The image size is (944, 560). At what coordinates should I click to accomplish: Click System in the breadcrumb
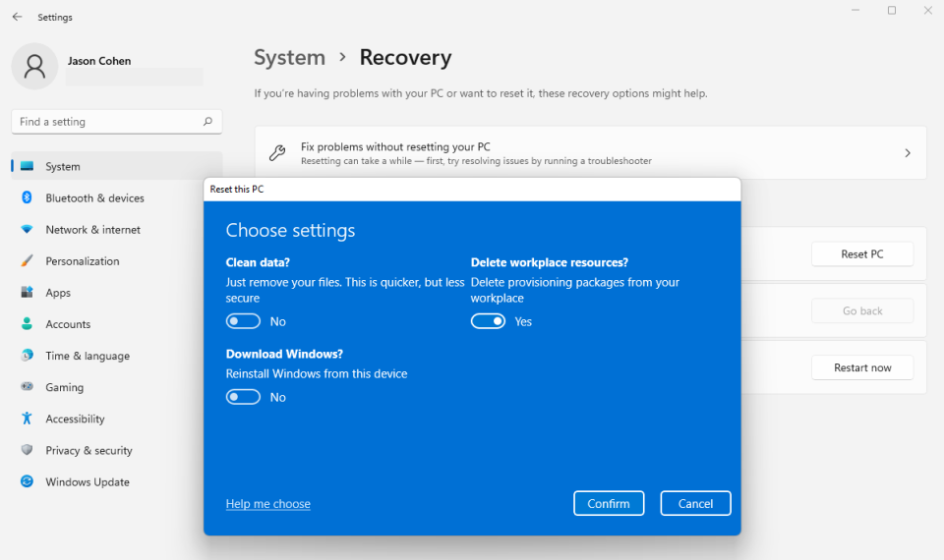coord(289,58)
